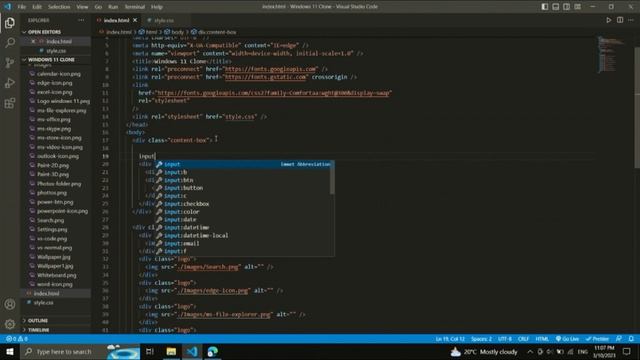The width and height of the screenshot is (640, 360).
Task: Close the index.html editor tab
Action: [135, 20]
